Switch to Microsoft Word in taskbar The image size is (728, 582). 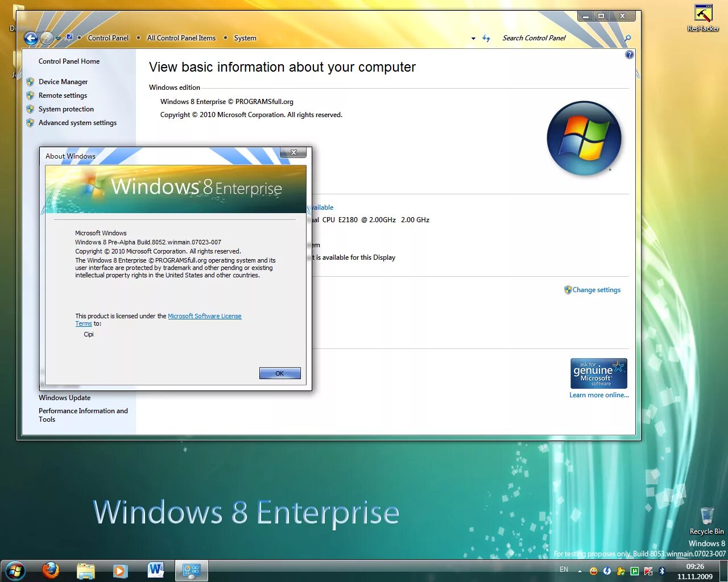tap(155, 571)
